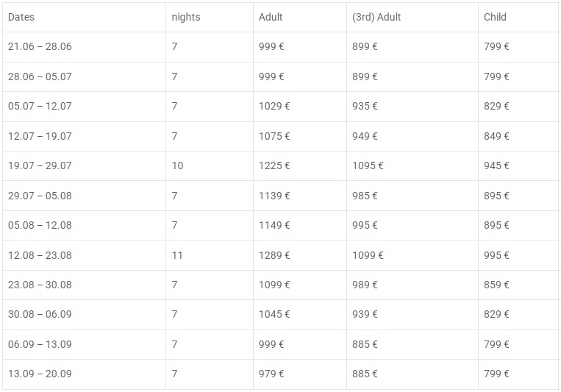Image resolution: width=561 pixels, height=392 pixels.
Task: Click the nights column header
Action: (x=186, y=17)
